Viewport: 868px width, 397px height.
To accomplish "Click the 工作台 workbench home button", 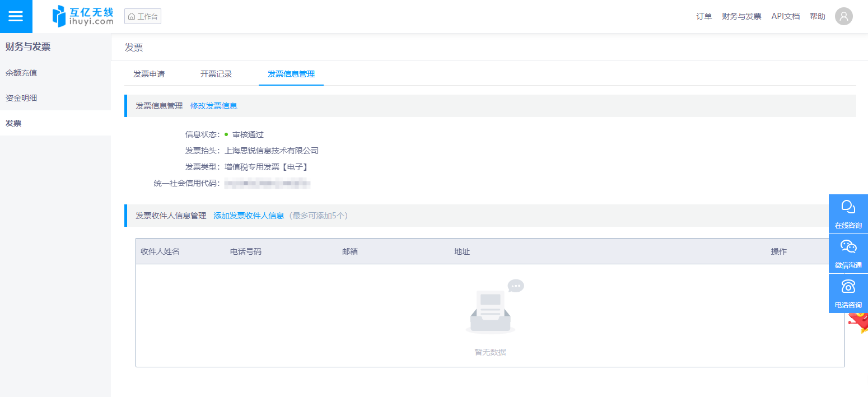I will [x=143, y=17].
